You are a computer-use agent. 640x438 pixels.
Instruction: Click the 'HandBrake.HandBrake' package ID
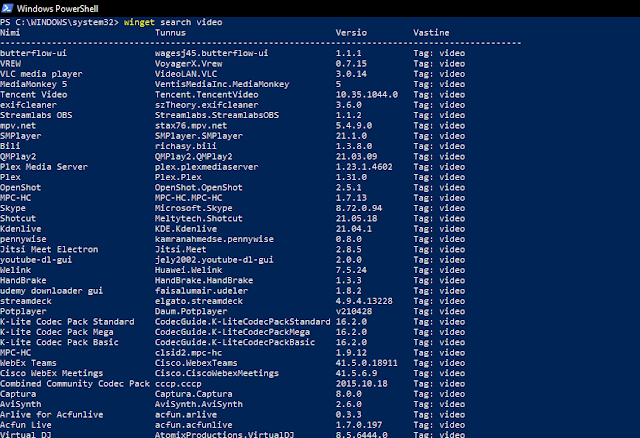[204, 280]
